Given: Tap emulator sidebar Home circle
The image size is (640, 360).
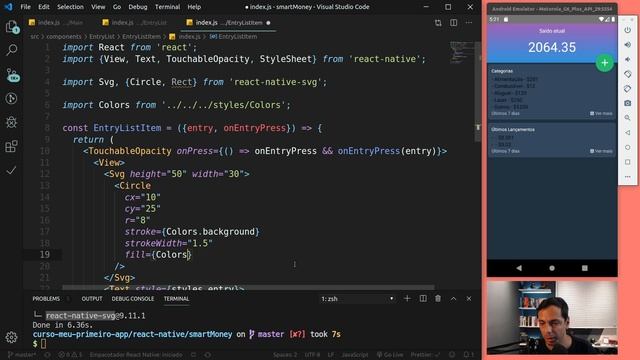Looking at the screenshot, I should 628,147.
